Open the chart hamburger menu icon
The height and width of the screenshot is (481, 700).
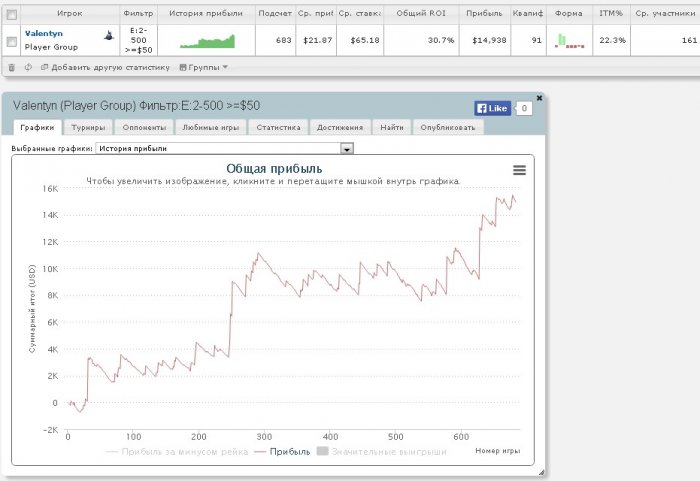pos(519,170)
